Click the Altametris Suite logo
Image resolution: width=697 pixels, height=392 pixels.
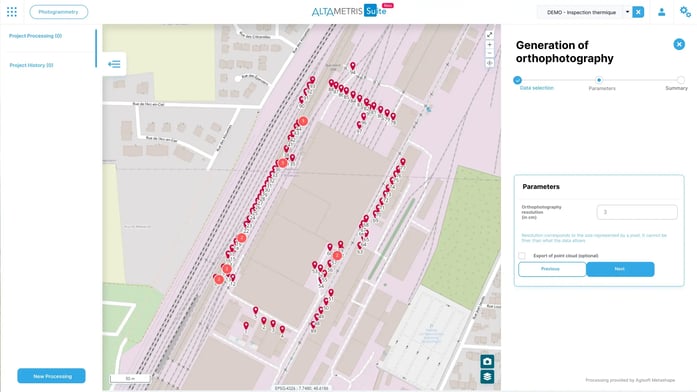(x=349, y=11)
